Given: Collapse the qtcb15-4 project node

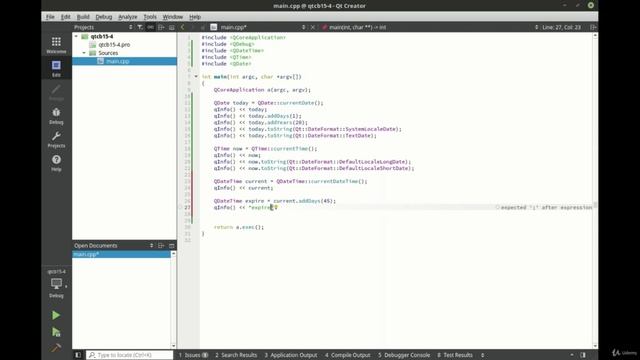Looking at the screenshot, I should [x=76, y=36].
